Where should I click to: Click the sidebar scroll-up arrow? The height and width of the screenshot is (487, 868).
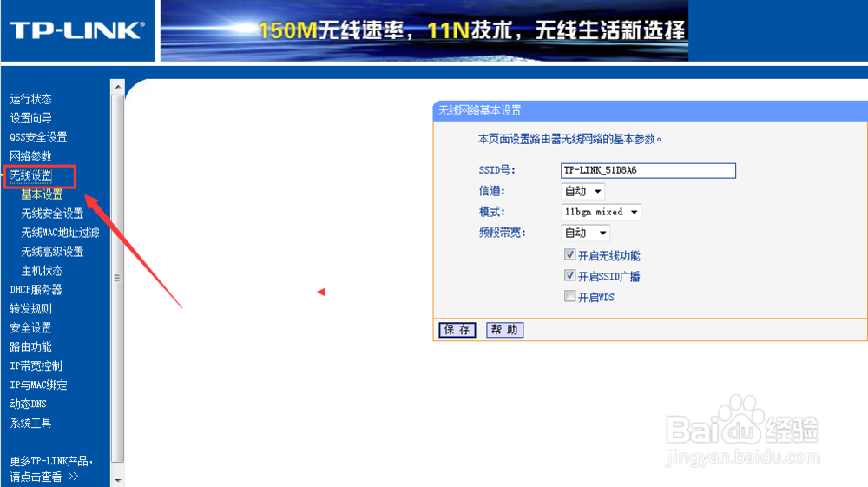(117, 86)
